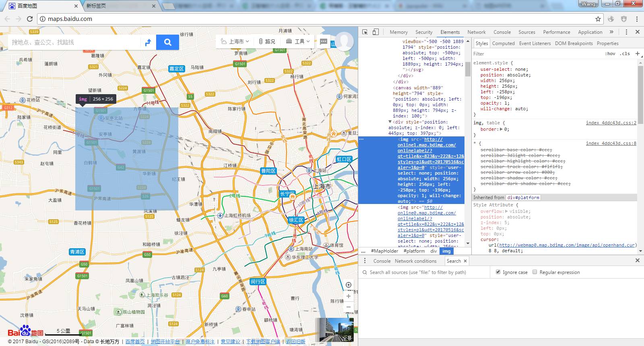This screenshot has height=346, width=644.
Task: Open index_4ddc43d.css:2 source link
Action: 611,123
